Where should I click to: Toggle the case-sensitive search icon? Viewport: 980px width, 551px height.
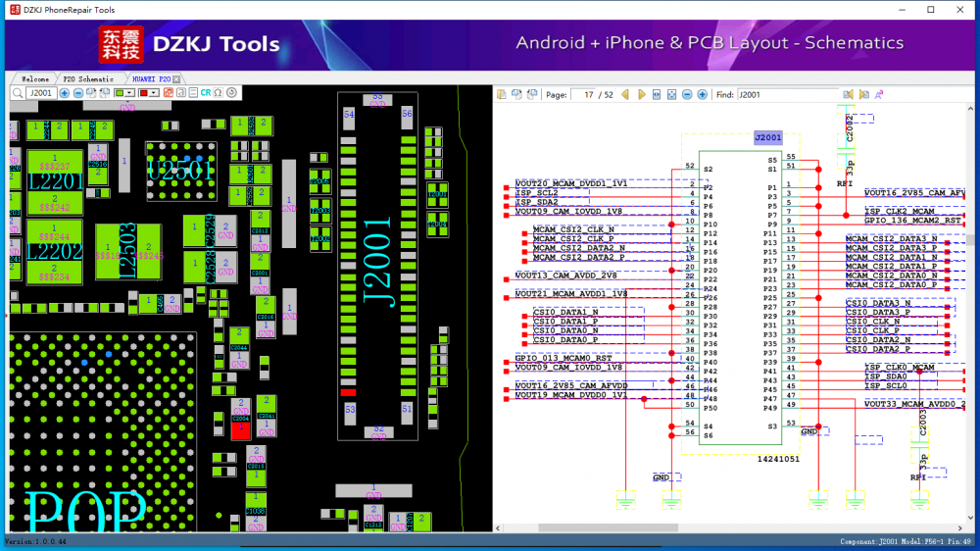click(x=879, y=95)
